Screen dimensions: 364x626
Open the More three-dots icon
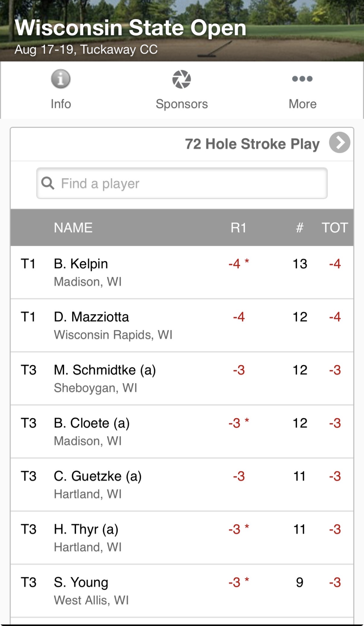click(x=302, y=79)
